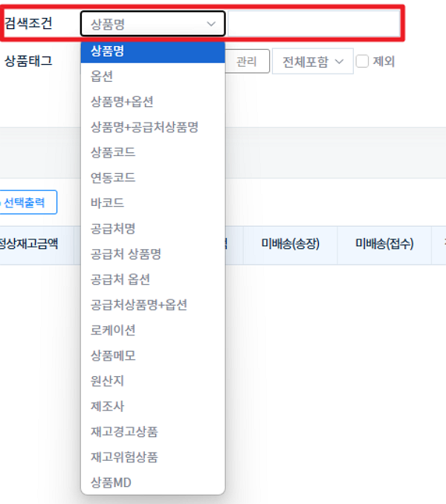Choose 공급처 상품명 option
The image size is (446, 504).
click(x=126, y=254)
